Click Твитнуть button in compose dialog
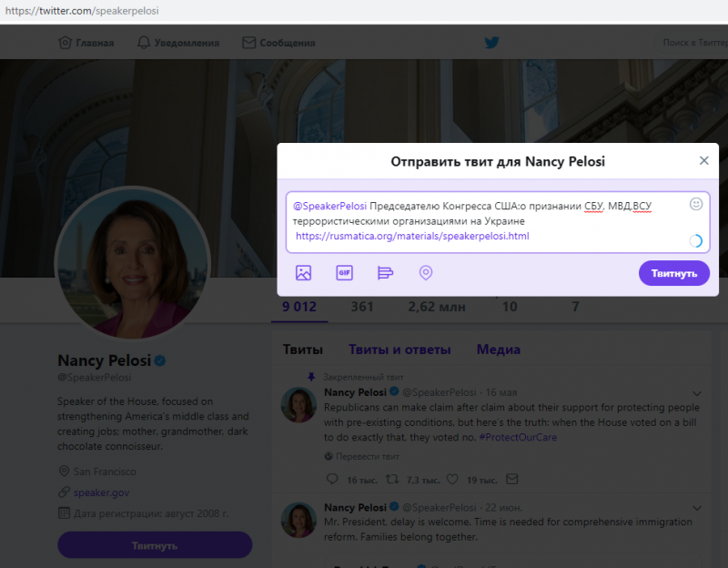The height and width of the screenshot is (568, 728). (x=673, y=273)
